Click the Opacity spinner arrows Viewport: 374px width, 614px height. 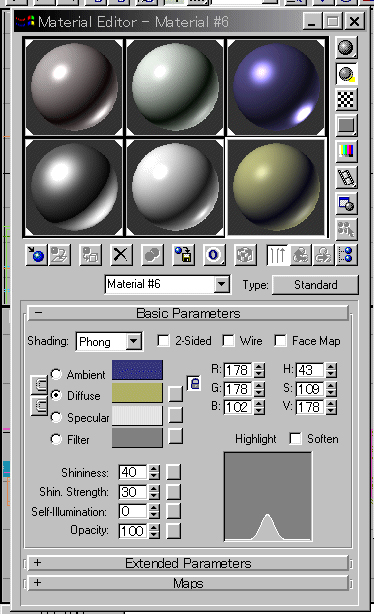point(154,531)
